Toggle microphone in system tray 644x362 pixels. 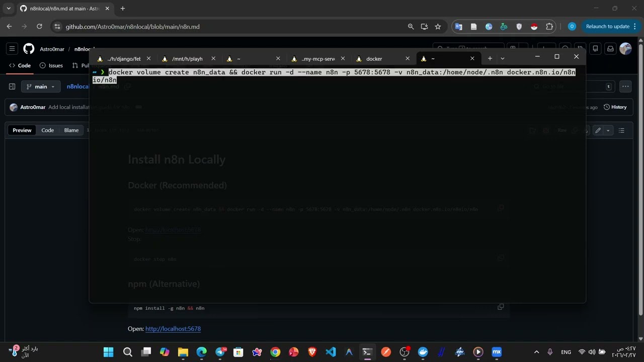point(550,352)
